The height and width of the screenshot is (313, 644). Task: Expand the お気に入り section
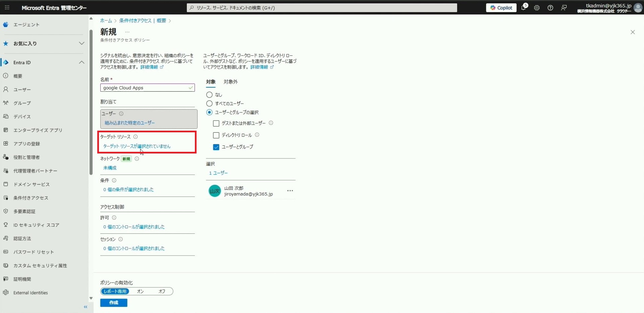tap(82, 43)
